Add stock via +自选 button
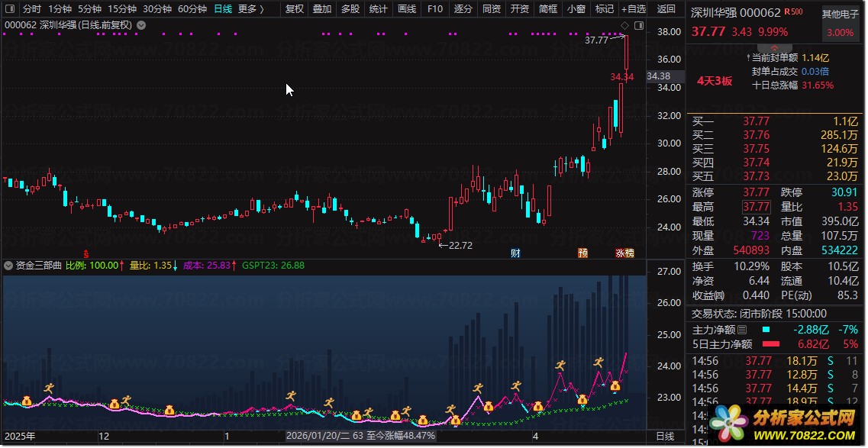The width and height of the screenshot is (868, 448). click(633, 9)
